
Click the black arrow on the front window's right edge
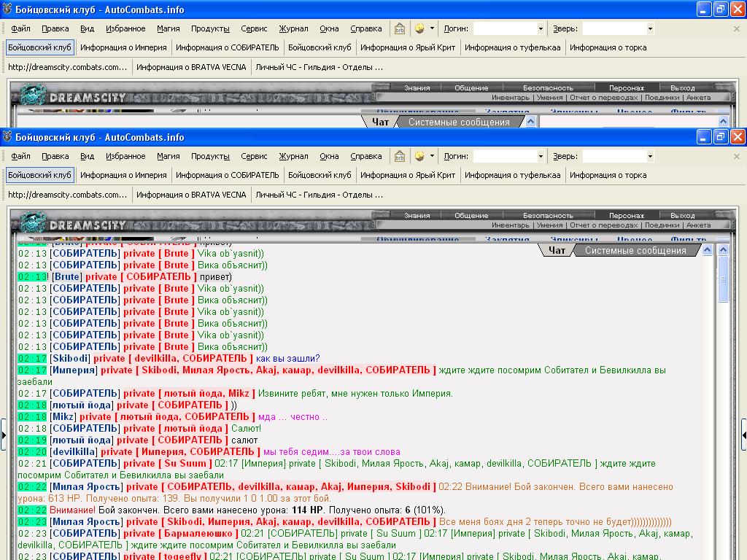tap(743, 435)
